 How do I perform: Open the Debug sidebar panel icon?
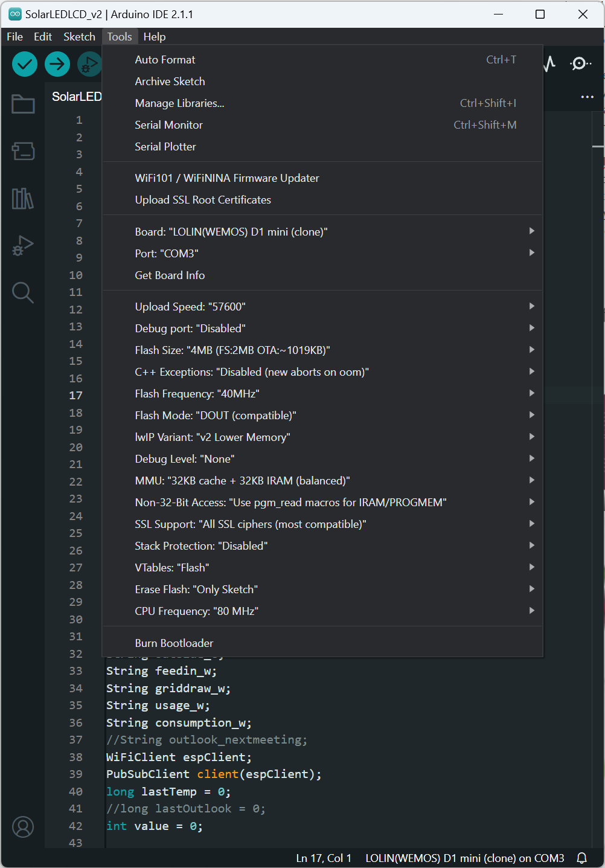pos(23,245)
